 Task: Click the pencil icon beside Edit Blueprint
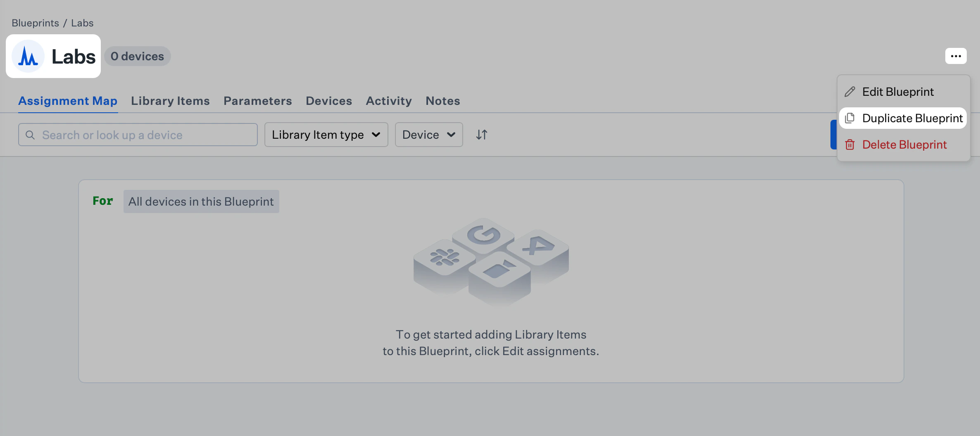(x=849, y=91)
